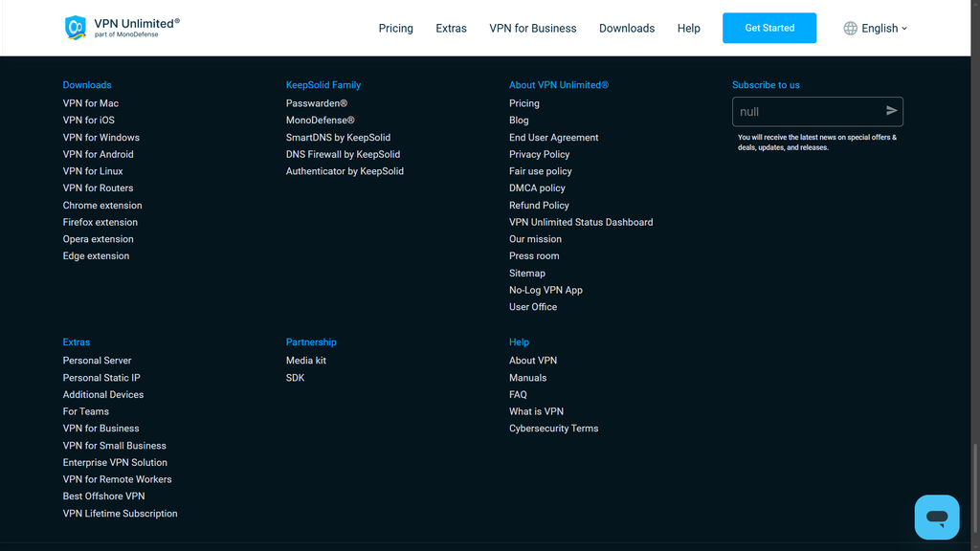Viewport: 980px width, 551px height.
Task: Open Media kit link
Action: pyautogui.click(x=305, y=361)
